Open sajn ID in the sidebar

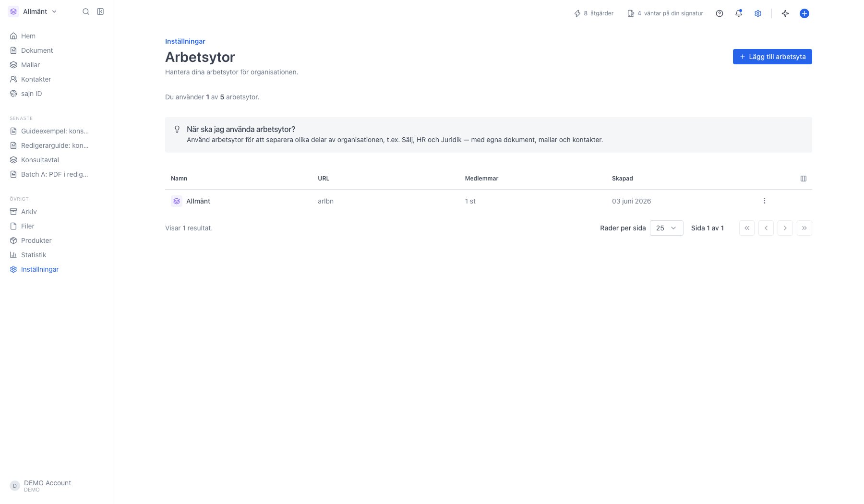[57, 94]
